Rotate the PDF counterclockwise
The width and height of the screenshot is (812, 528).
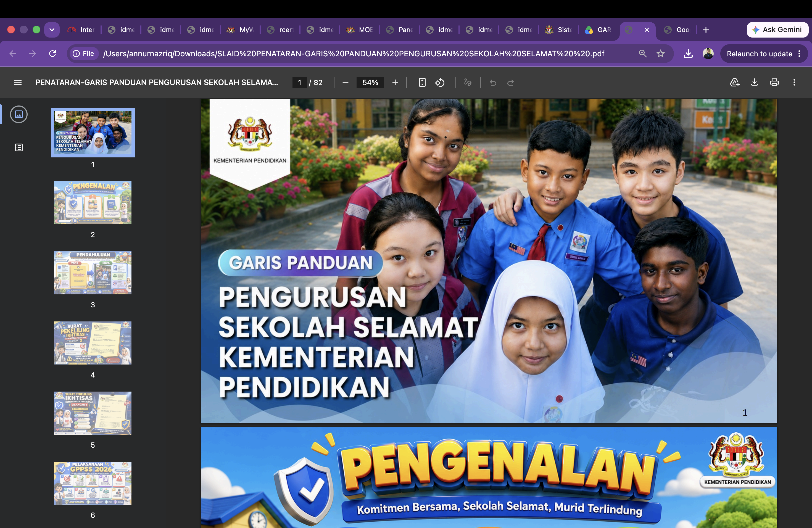point(440,82)
